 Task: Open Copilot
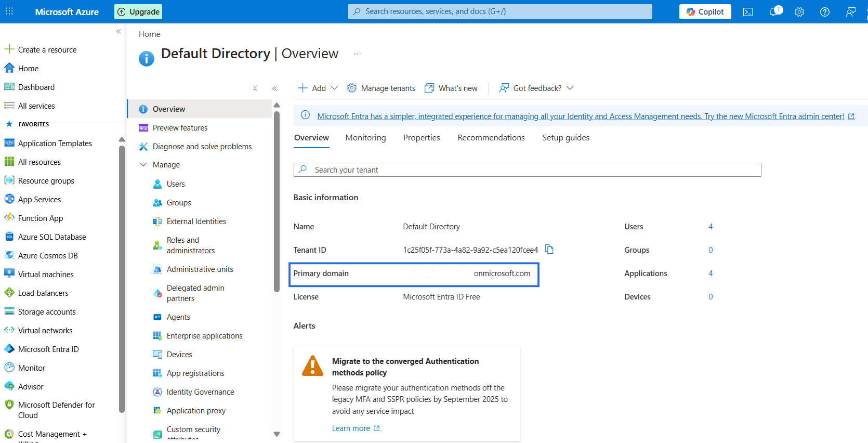(705, 12)
